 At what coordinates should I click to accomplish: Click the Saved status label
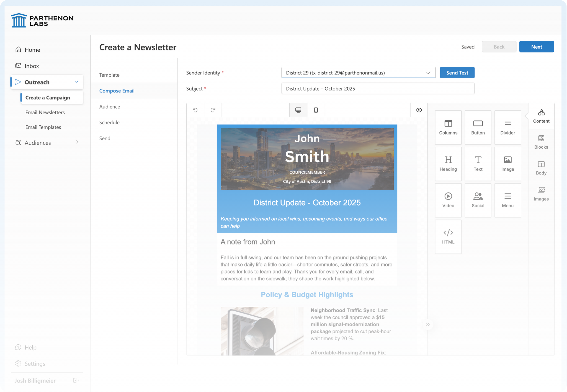point(468,47)
